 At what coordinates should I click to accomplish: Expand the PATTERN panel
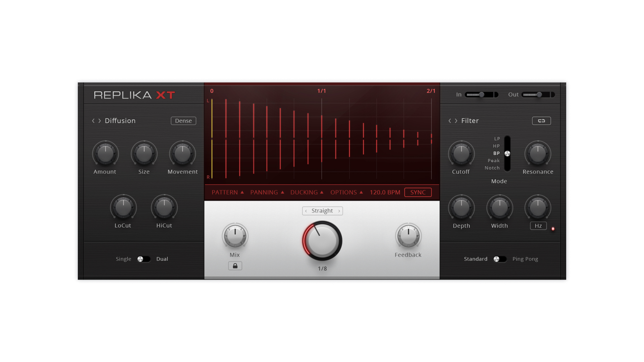click(227, 192)
